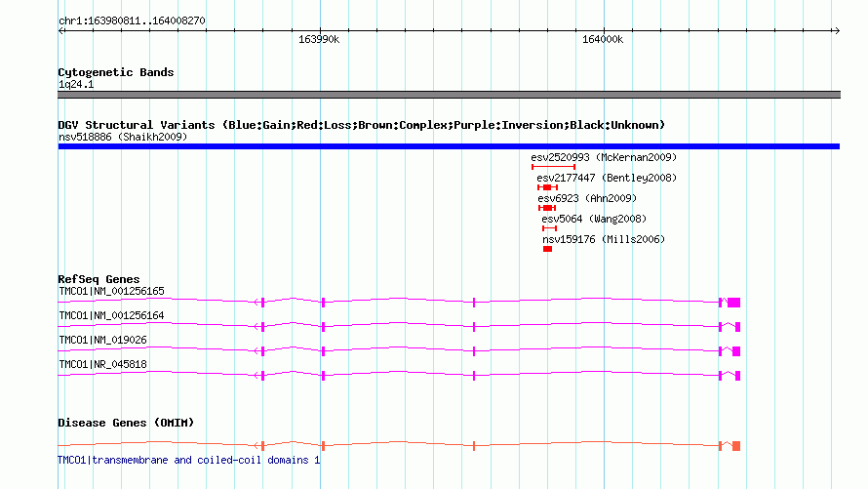Click the last exon block of NM_001256164
Screen dimensions: 868x489
click(738, 327)
